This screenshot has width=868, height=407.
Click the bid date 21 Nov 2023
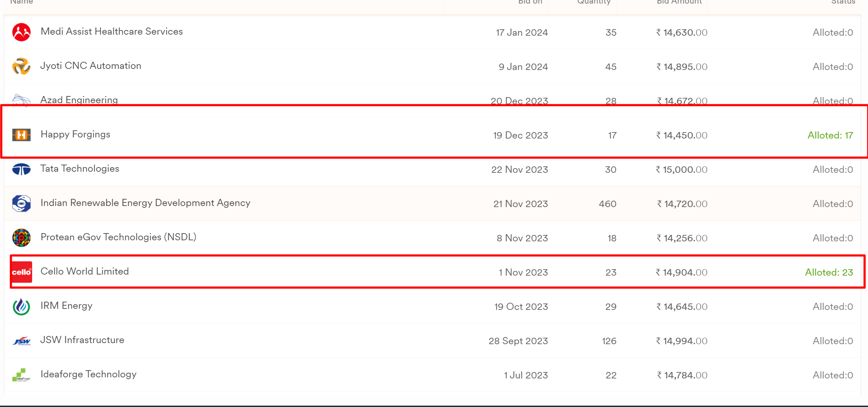point(521,204)
